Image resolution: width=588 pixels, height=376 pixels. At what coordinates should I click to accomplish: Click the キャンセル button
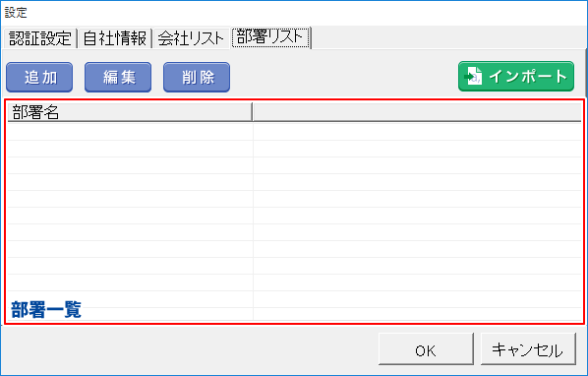pyautogui.click(x=528, y=349)
